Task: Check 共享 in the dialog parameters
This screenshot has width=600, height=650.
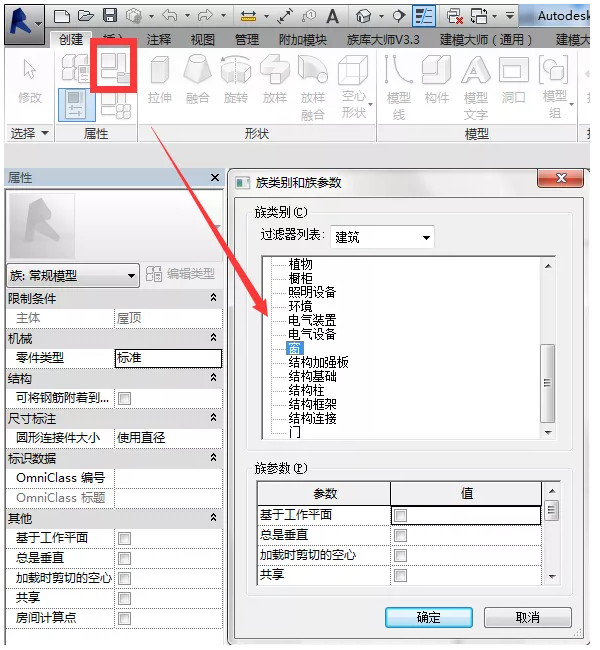Action: [x=401, y=575]
